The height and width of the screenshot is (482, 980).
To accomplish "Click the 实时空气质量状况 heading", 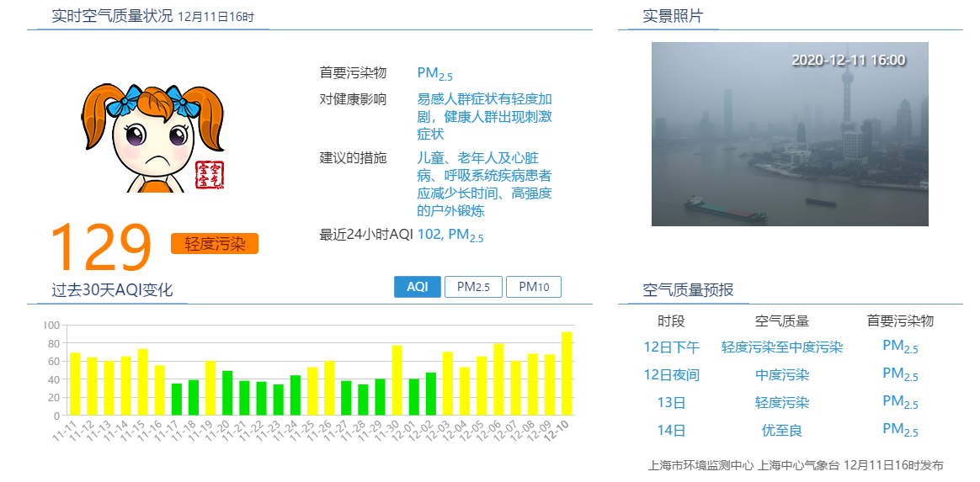I will pos(112,16).
